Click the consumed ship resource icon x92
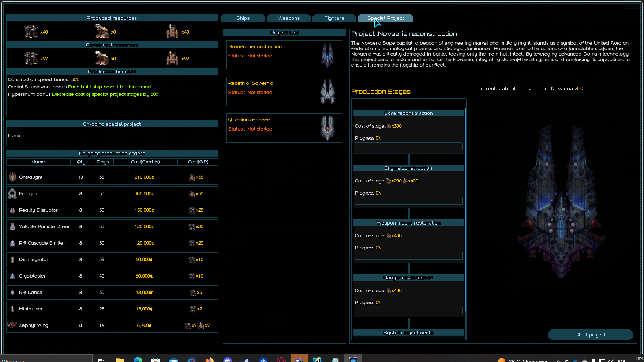 (x=172, y=59)
